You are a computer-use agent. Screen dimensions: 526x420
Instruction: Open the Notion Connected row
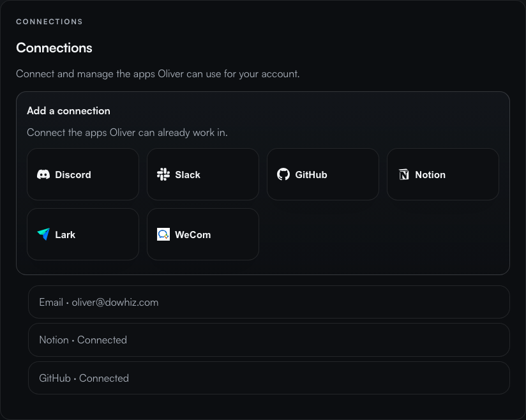(x=269, y=340)
